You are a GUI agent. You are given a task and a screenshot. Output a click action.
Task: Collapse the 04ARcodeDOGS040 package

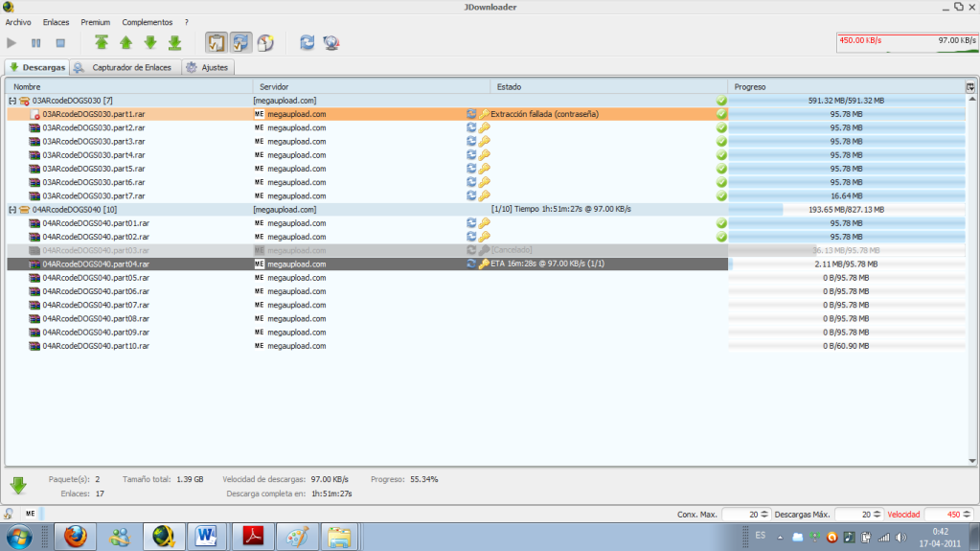12,210
